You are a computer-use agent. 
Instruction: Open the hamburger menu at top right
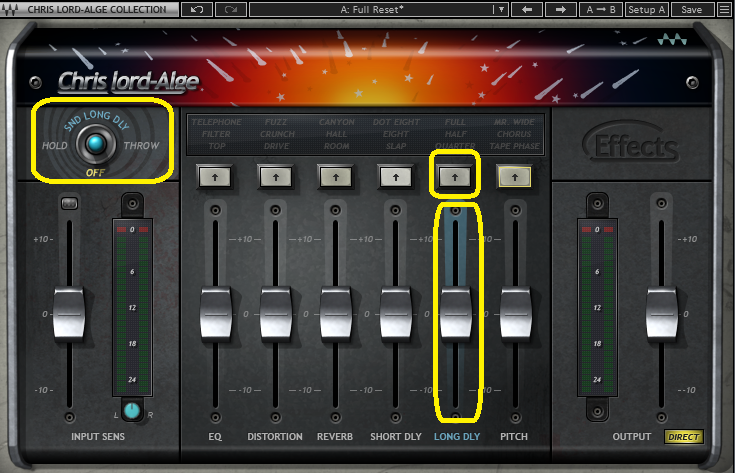point(723,10)
